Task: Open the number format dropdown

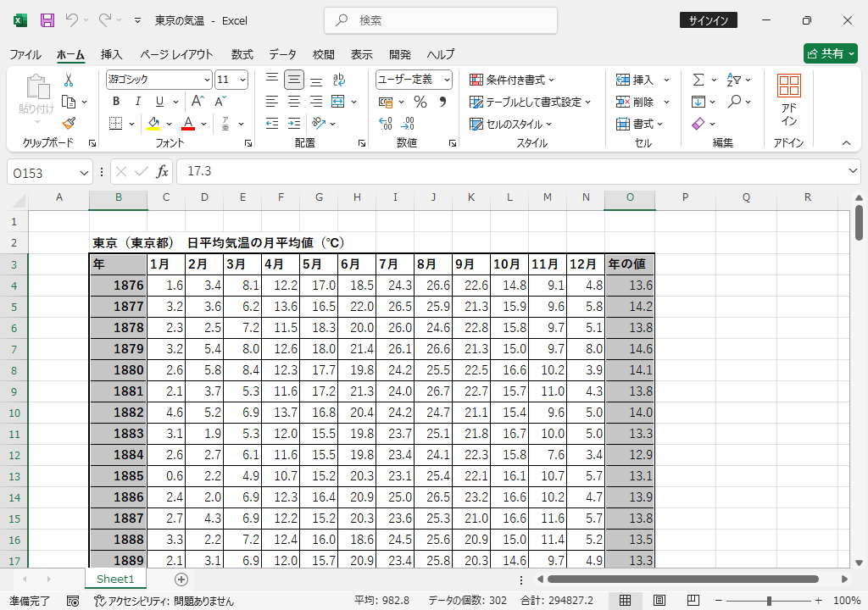Action: tap(447, 80)
